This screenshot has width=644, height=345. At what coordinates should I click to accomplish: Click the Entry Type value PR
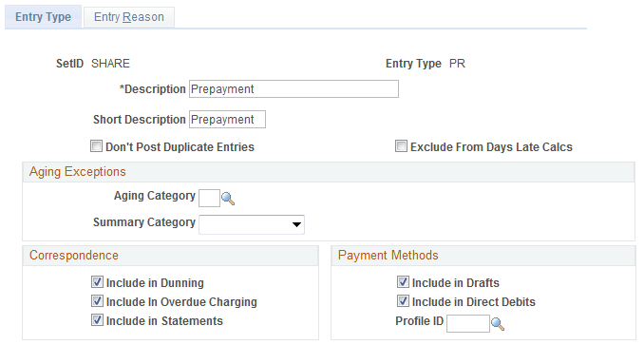pos(457,64)
